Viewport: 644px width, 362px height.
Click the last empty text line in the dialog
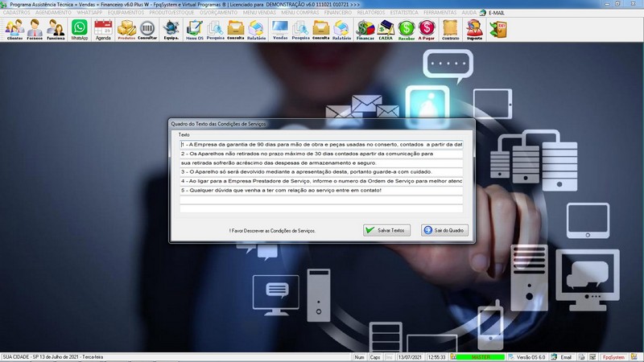tap(321, 208)
